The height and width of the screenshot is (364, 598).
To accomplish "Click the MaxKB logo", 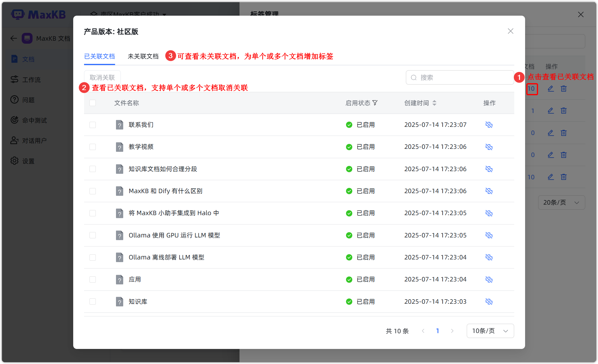I will [39, 14].
